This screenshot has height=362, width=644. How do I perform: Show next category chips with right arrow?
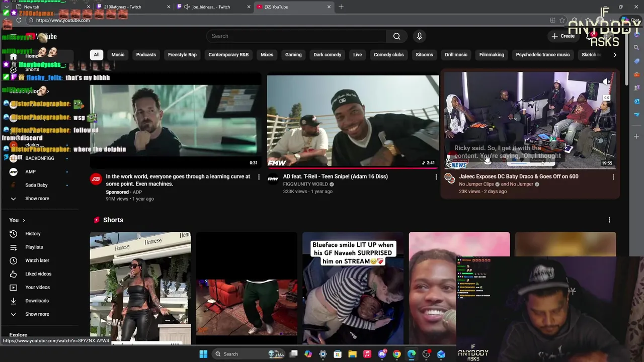click(614, 55)
